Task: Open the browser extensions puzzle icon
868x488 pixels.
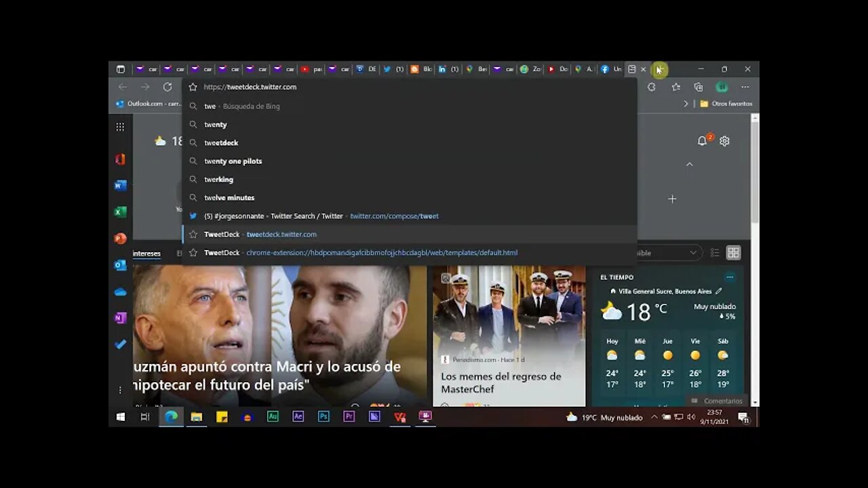Action: (652, 87)
